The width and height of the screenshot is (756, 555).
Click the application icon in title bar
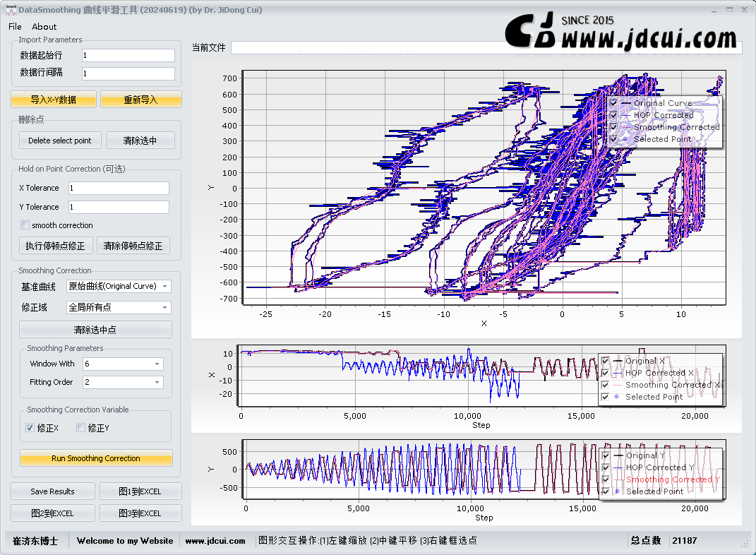(x=11, y=10)
